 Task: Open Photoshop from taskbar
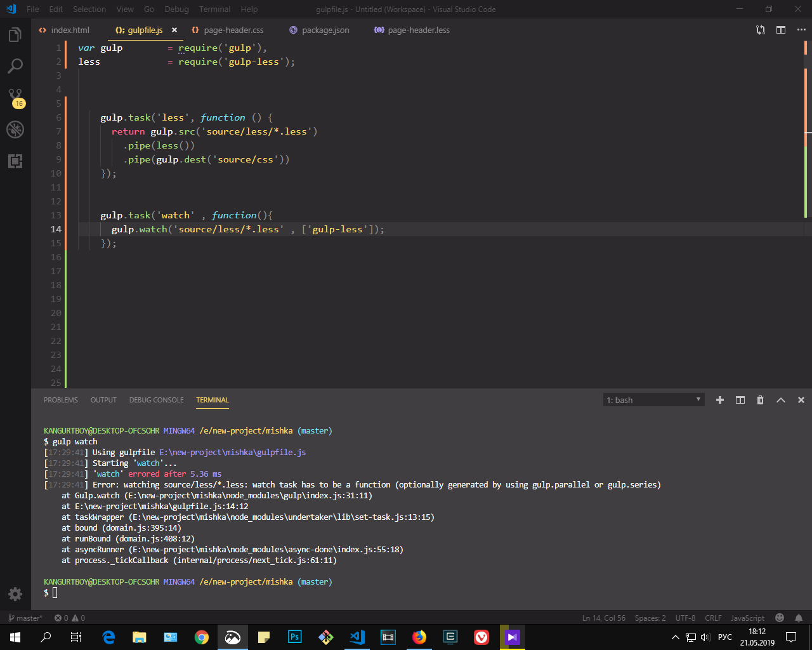click(x=295, y=637)
